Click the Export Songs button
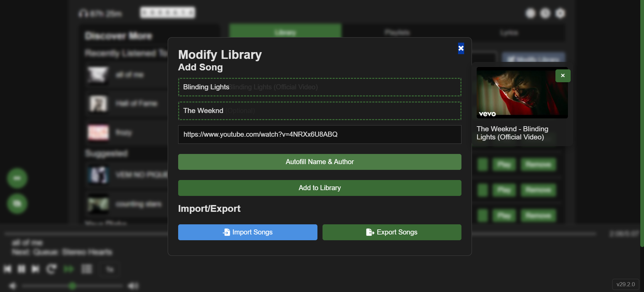The width and height of the screenshot is (644, 292). [x=392, y=232]
